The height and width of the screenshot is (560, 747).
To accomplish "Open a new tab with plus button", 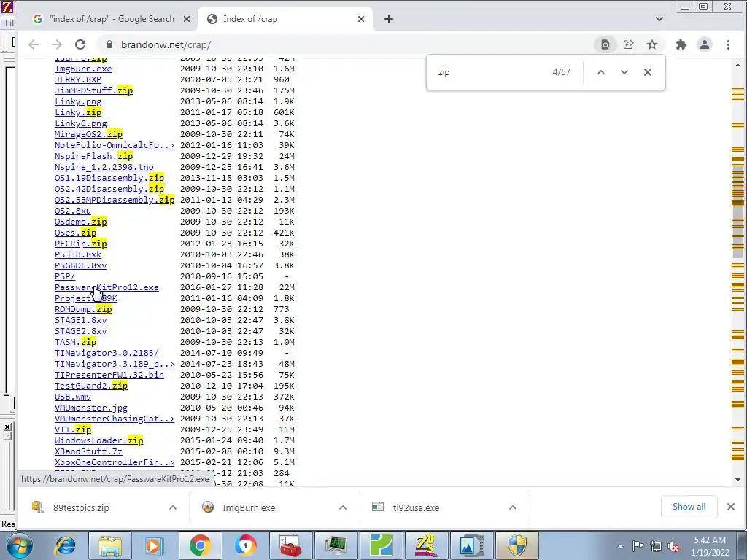I will 389,19.
